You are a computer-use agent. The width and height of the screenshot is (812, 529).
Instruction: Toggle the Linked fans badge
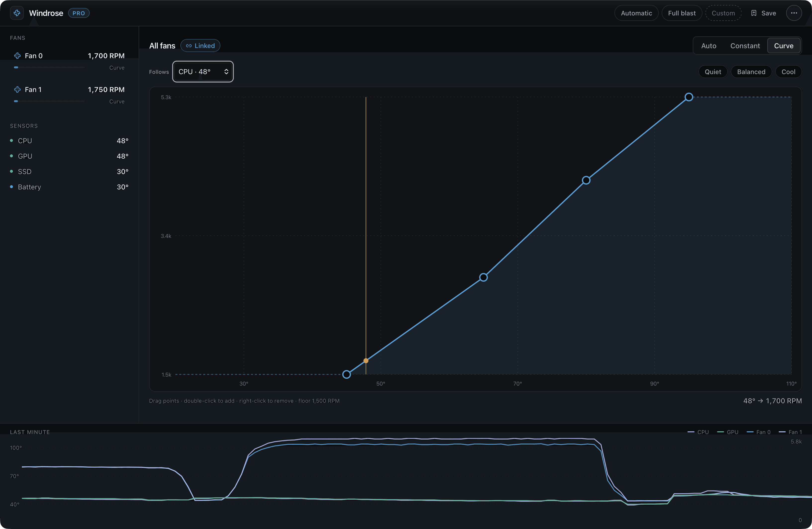point(200,46)
